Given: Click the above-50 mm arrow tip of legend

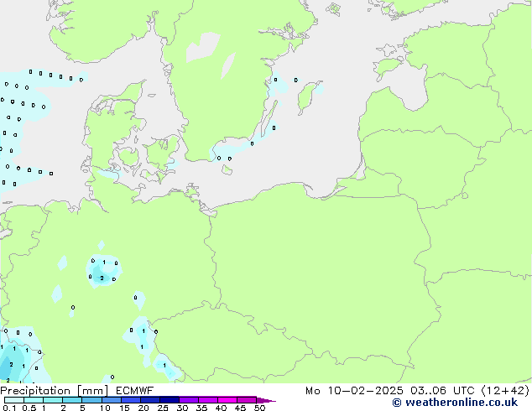Looking at the screenshot, I should 266,400.
